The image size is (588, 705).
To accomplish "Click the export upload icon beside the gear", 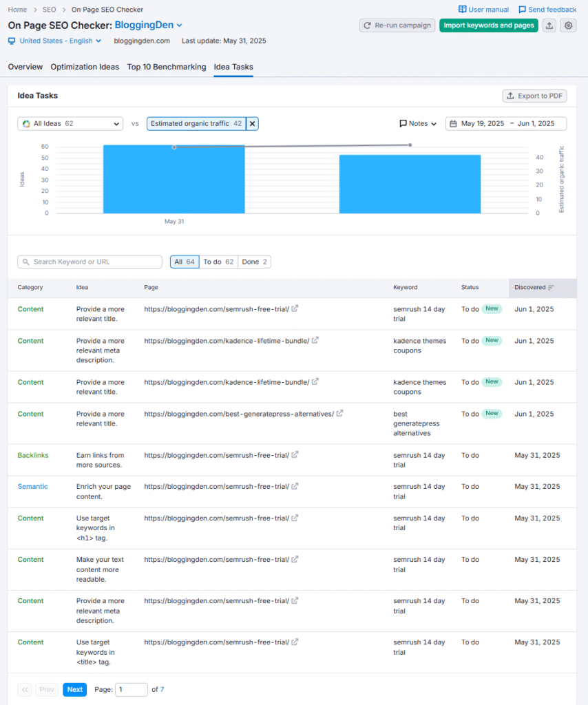I will click(x=549, y=25).
